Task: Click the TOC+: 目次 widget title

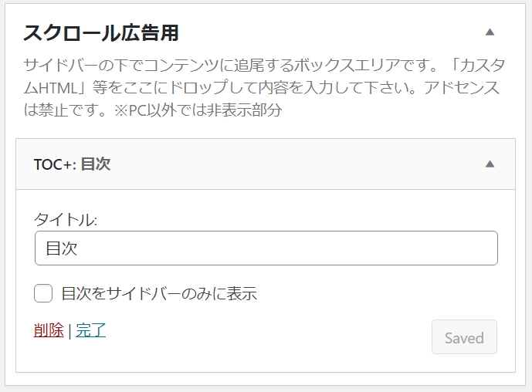Action: [73, 164]
